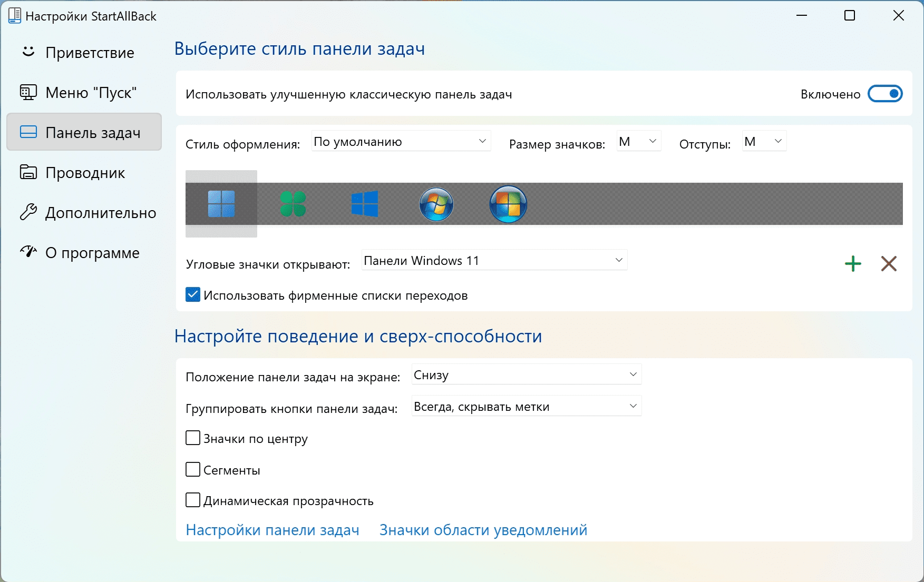The height and width of the screenshot is (582, 924).
Task: Open the Дополнительно section
Action: (x=84, y=212)
